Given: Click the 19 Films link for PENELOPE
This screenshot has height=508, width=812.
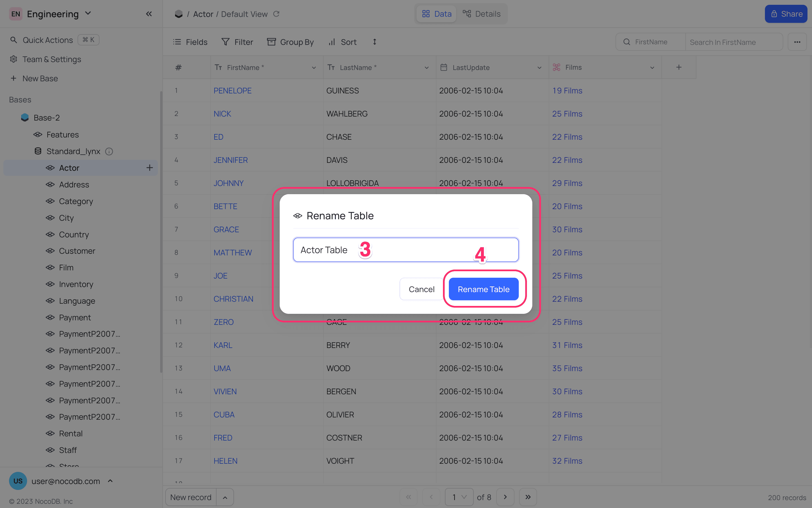Looking at the screenshot, I should pyautogui.click(x=567, y=90).
